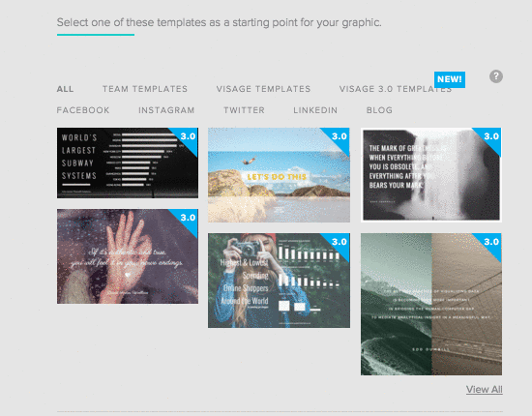
Task: Open the Visage Templates tab
Action: [263, 89]
